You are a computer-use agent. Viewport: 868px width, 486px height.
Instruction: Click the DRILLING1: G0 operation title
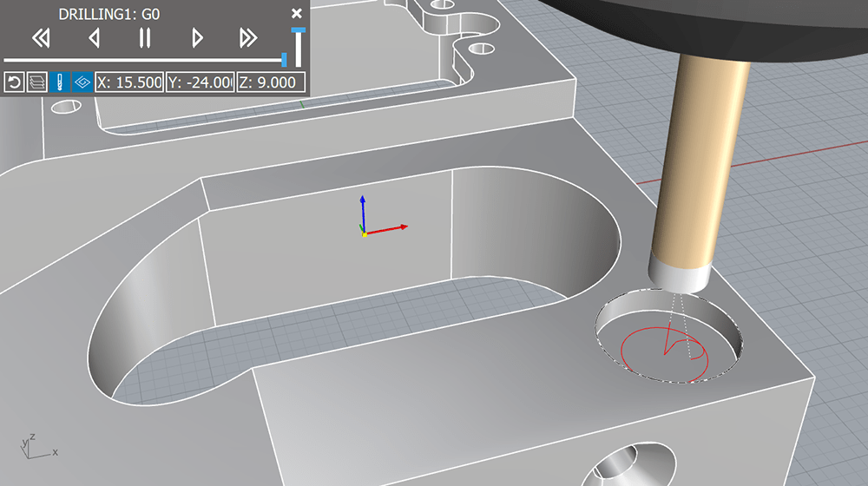point(109,14)
